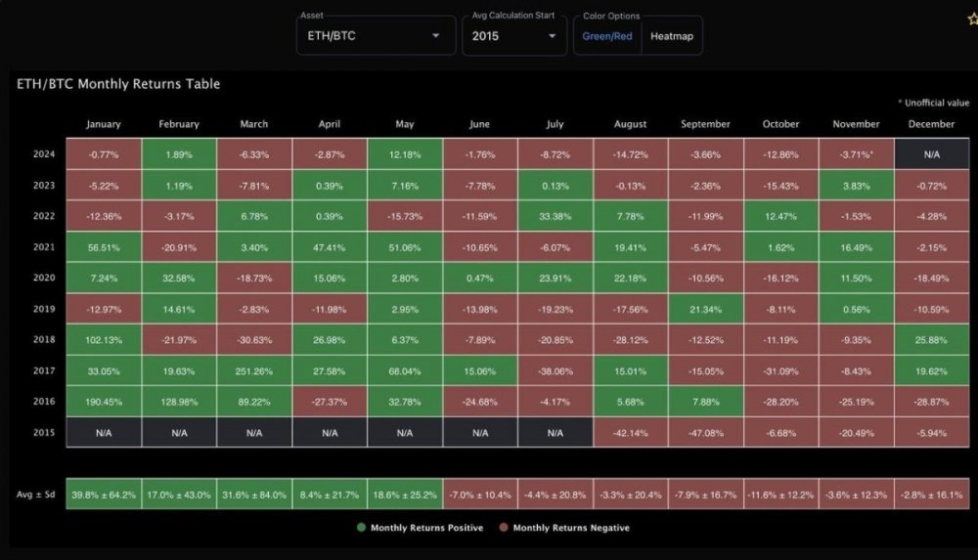Click the December column header
This screenshot has height=560, width=978.
931,124
